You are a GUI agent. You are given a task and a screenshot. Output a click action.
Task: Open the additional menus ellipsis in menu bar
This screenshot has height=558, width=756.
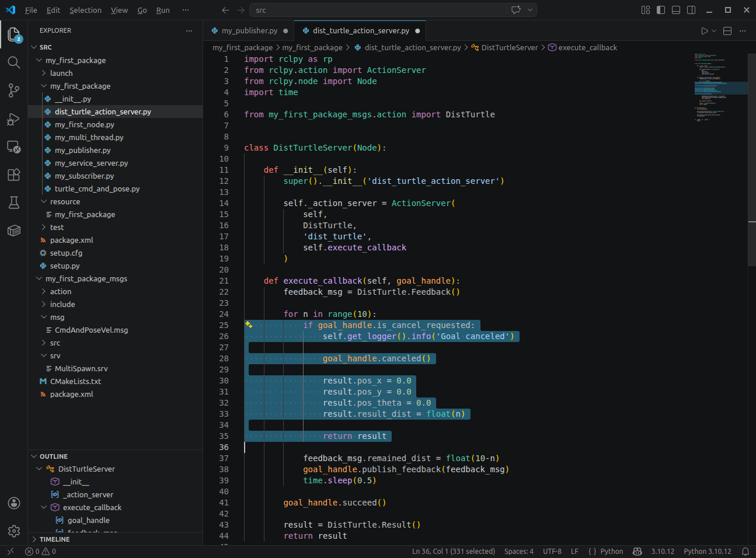click(186, 10)
